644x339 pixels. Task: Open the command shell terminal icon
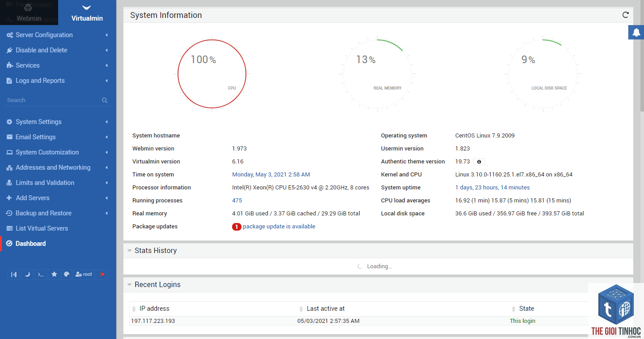[41, 274]
